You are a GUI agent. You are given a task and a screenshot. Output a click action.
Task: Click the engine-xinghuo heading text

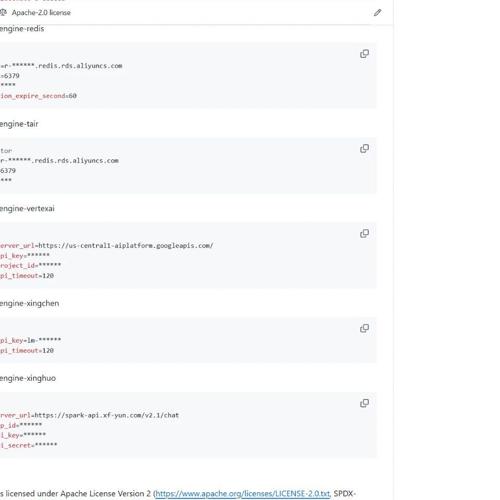pyautogui.click(x=28, y=378)
